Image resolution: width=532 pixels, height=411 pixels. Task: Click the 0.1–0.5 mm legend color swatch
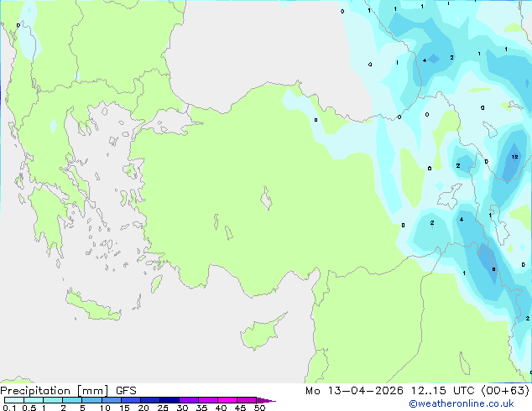14,400
